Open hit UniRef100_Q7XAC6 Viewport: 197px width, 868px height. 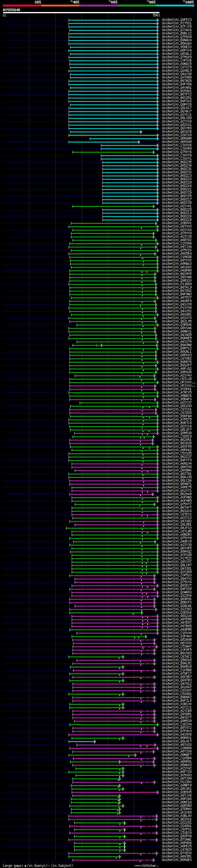(x=177, y=30)
